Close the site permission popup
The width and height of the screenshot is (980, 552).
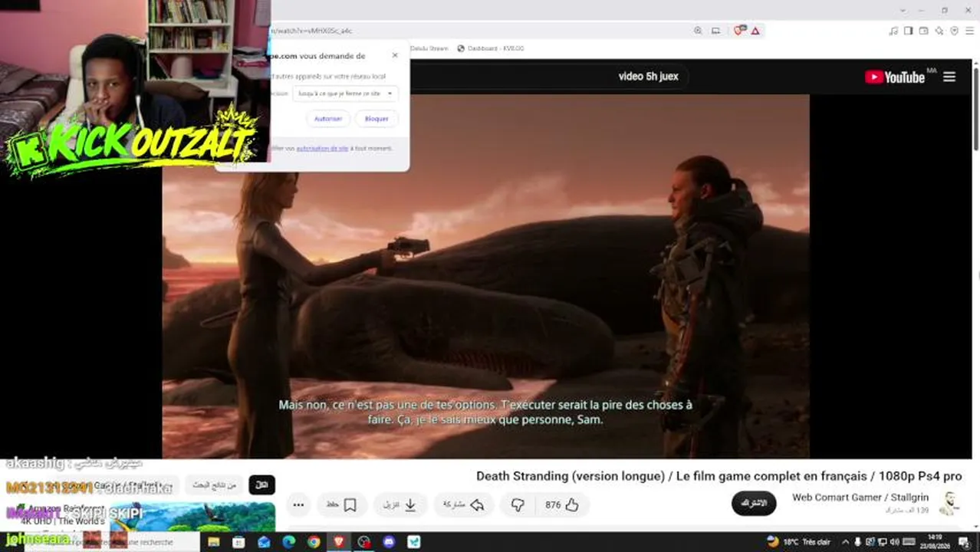coord(395,55)
